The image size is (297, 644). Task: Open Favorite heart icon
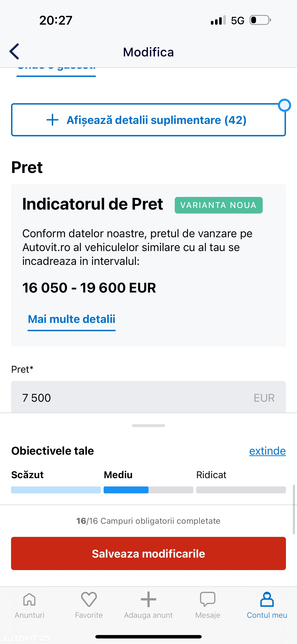coord(89,600)
